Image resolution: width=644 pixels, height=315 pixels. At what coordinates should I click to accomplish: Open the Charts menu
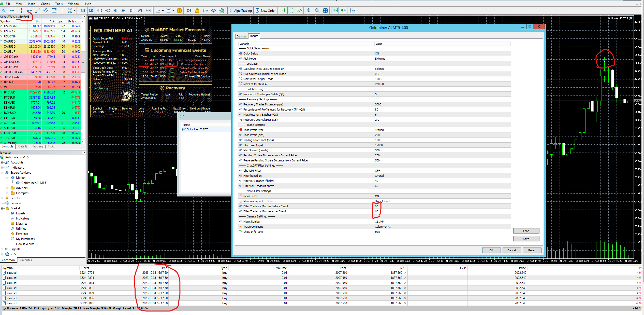tap(45, 4)
